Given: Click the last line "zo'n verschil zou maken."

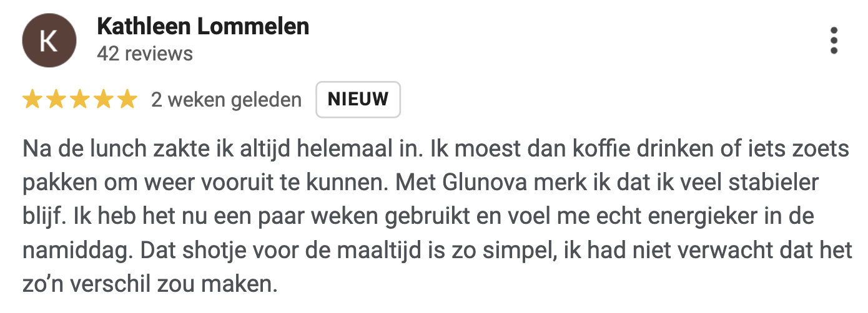Looking at the screenshot, I should 149,284.
